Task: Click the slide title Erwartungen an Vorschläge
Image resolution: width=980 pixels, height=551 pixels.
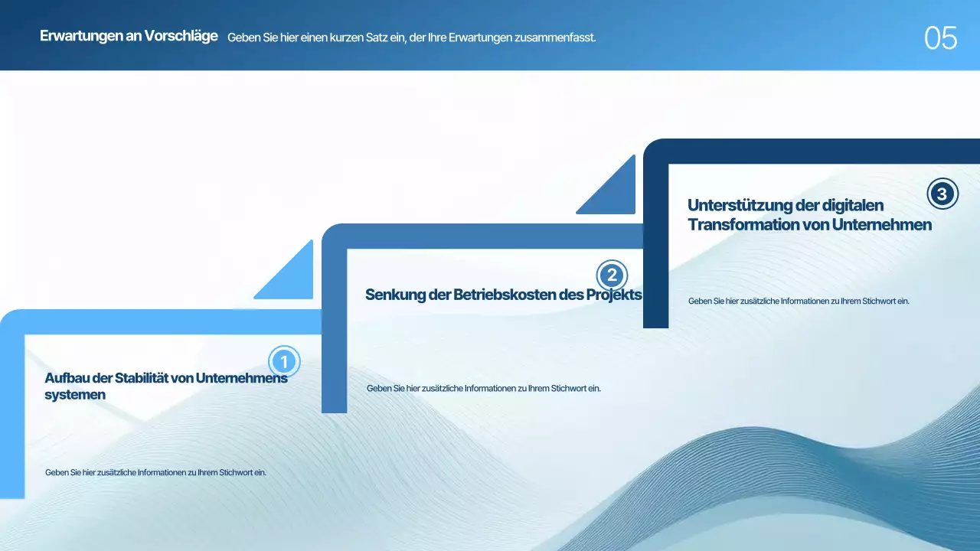Action: coord(128,35)
